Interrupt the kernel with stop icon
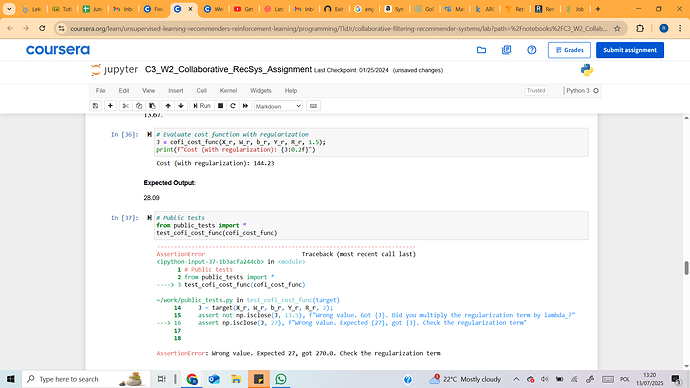Image resolution: width=690 pixels, height=388 pixels. pos(220,106)
